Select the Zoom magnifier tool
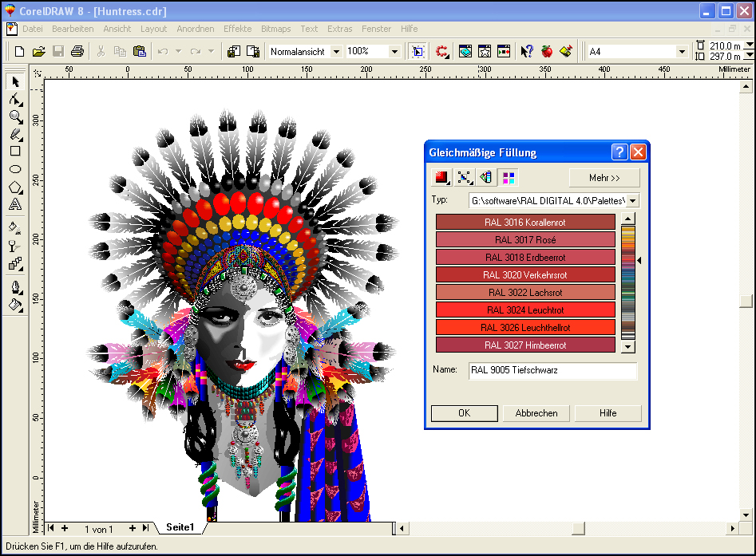Viewport: 756px width, 556px height. point(15,117)
